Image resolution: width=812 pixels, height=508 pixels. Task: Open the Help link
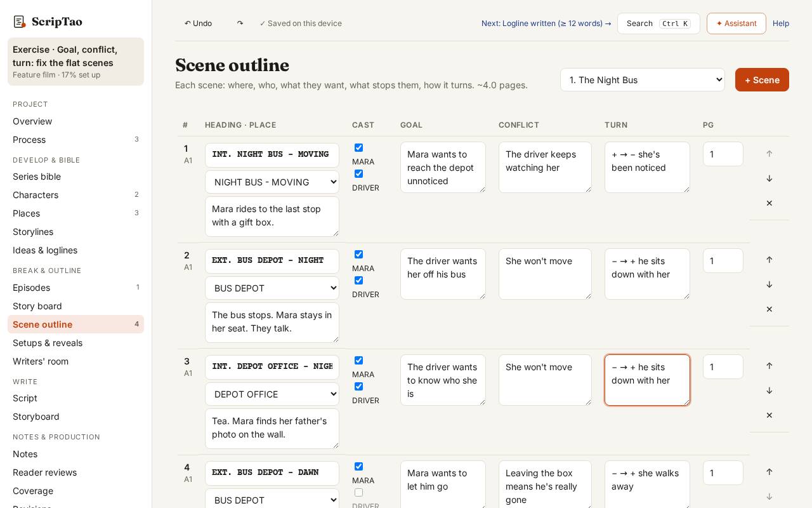pyautogui.click(x=781, y=23)
